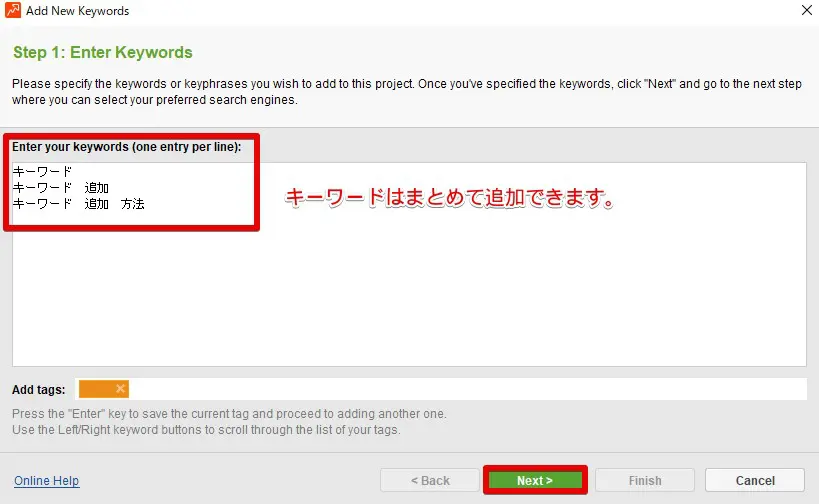Click the app icon in title bar
This screenshot has width=819, height=504.
[x=13, y=11]
